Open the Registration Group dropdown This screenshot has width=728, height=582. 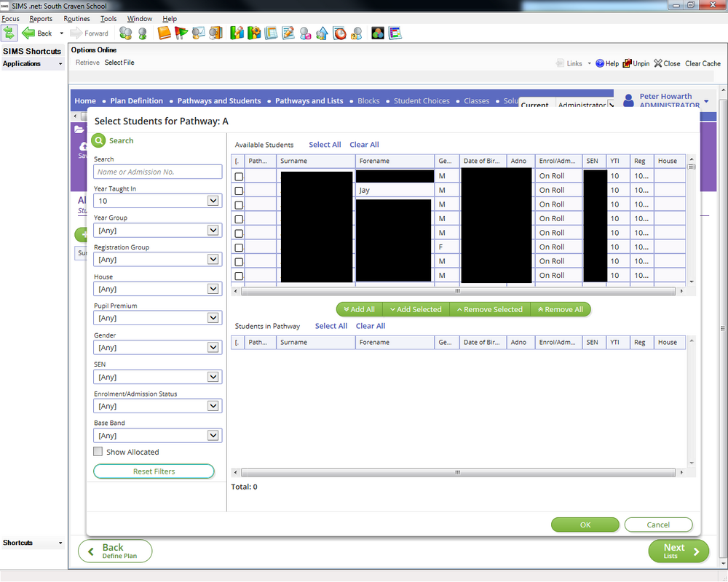pos(213,260)
